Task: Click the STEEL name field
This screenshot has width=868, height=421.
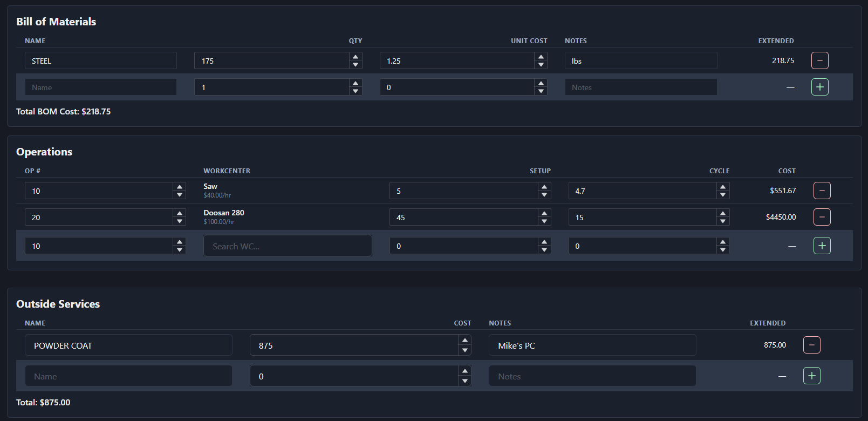Action: (100, 61)
